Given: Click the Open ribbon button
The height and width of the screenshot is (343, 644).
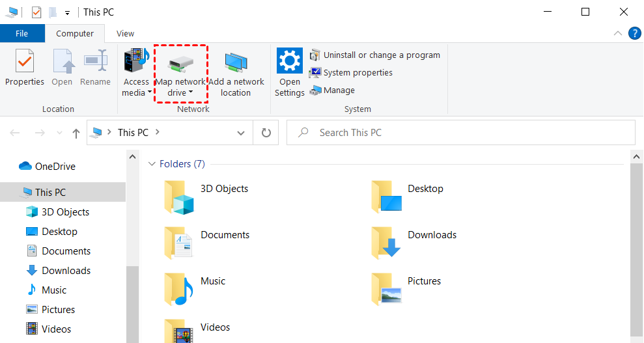Looking at the screenshot, I should [62, 67].
